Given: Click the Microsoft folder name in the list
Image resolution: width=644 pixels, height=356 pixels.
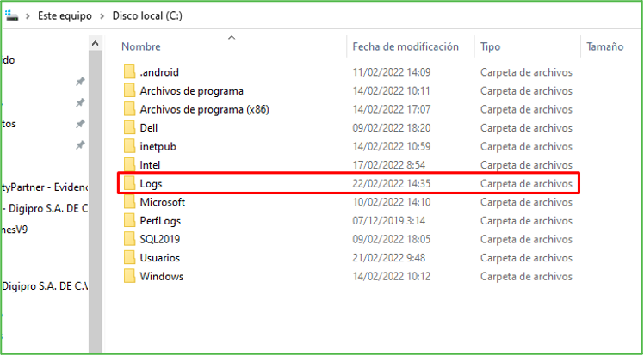Looking at the screenshot, I should (x=162, y=202).
